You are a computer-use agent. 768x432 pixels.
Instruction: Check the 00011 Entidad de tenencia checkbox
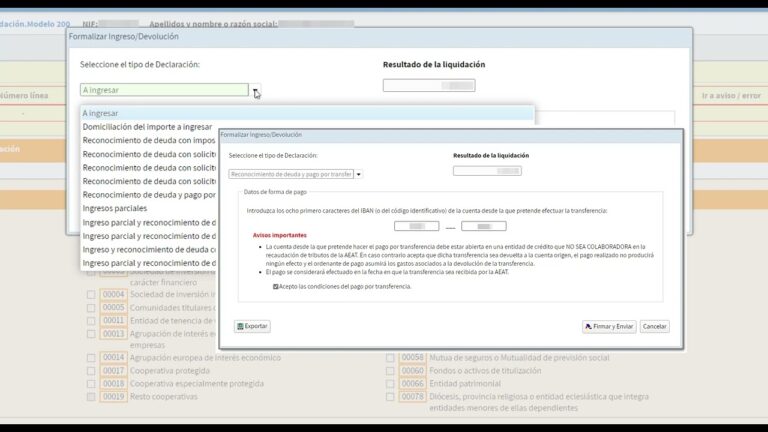tap(91, 321)
